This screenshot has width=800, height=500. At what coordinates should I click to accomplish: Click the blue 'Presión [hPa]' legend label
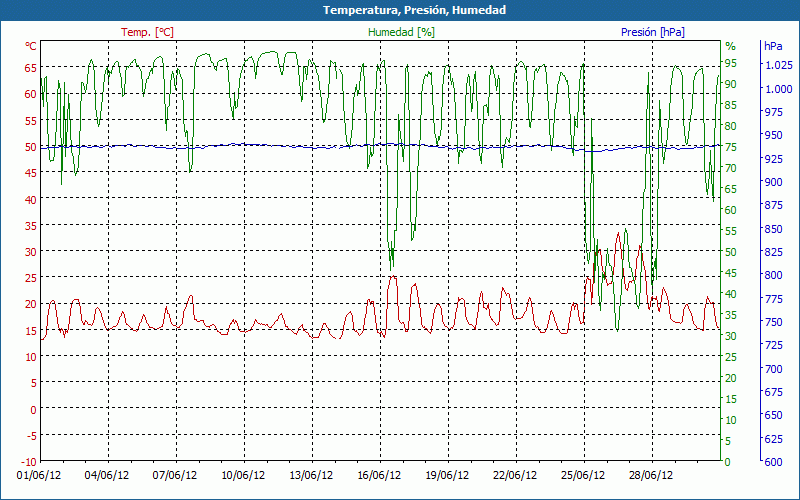point(653,32)
